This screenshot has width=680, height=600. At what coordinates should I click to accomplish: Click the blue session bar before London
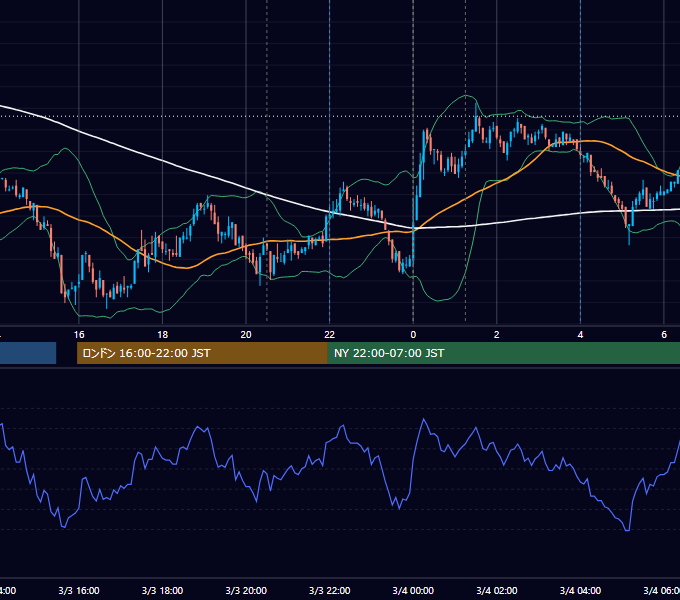(x=28, y=353)
